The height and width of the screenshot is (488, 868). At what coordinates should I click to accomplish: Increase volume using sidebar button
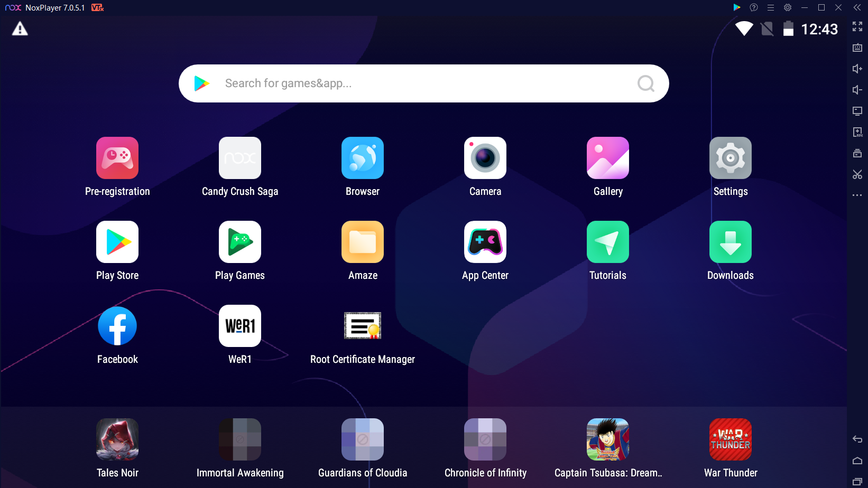point(857,69)
